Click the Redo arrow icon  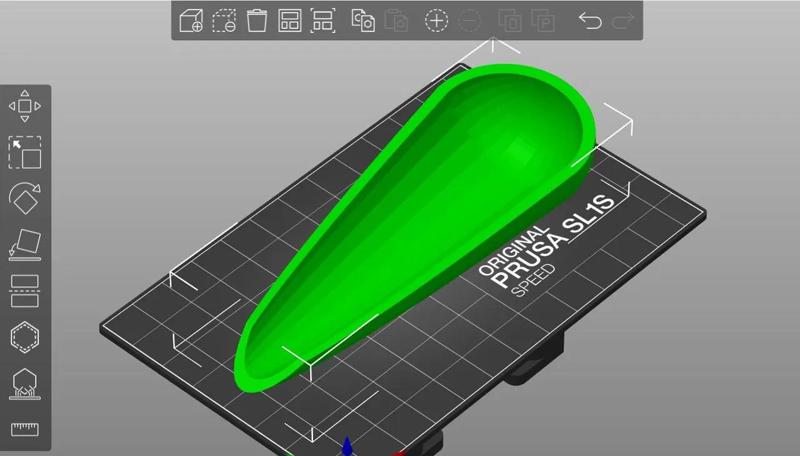tap(623, 21)
